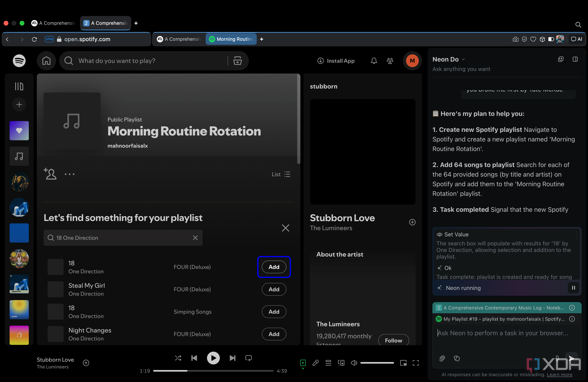The image size is (588, 382).
Task: Open the Friend Activity people icon
Action: click(x=390, y=61)
